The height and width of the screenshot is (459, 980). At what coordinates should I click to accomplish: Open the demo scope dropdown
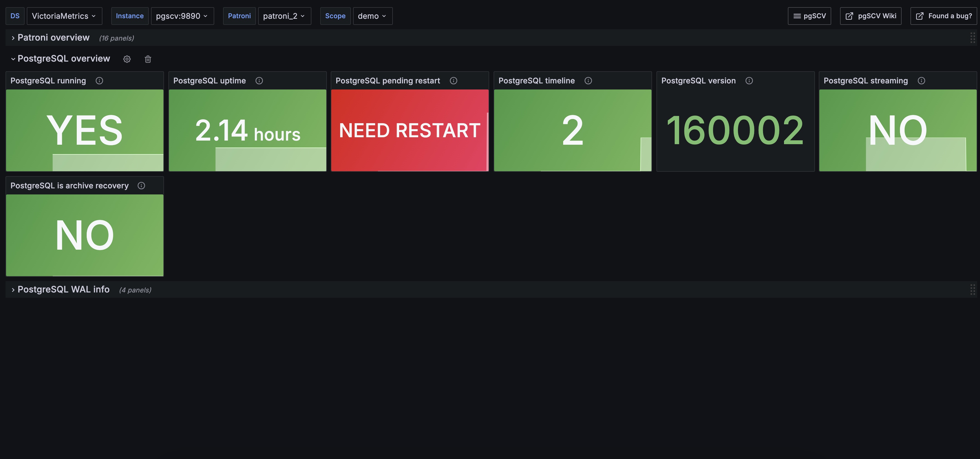click(x=372, y=16)
